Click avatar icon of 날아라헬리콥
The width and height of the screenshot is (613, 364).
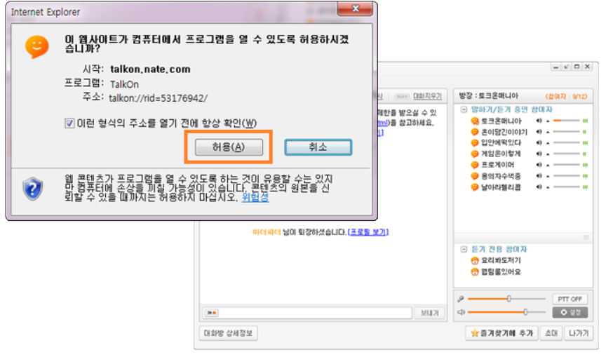click(475, 187)
